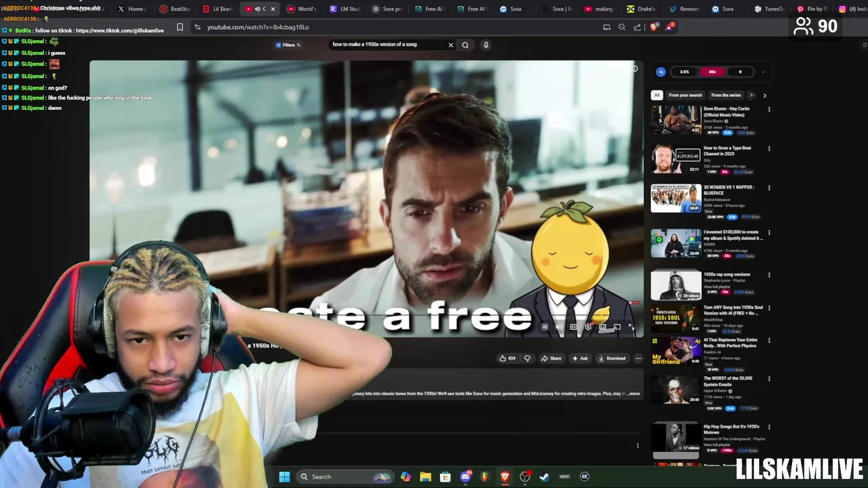Expand description with the ...more link

[x=633, y=393]
